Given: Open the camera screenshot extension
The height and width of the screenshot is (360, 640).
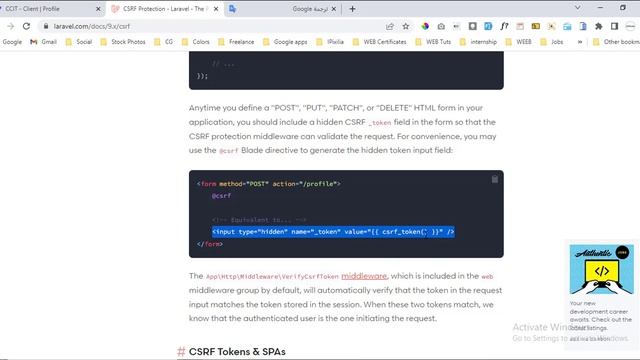Looking at the screenshot, I should 441,26.
